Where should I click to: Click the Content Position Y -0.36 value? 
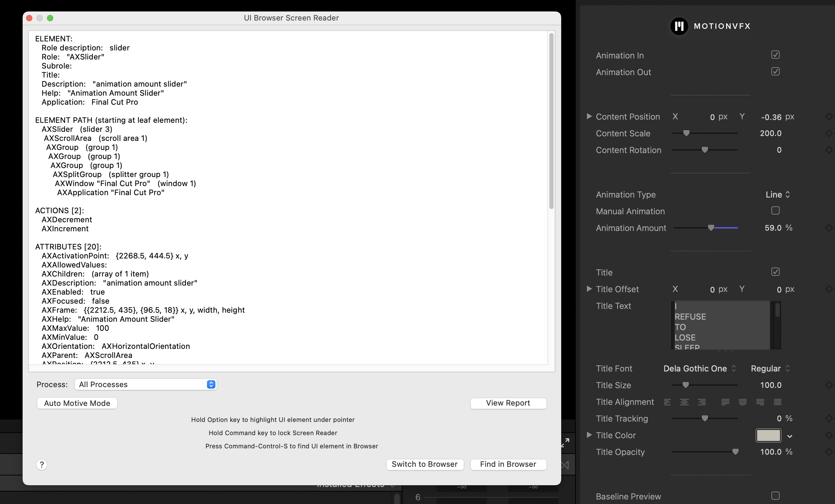click(x=771, y=117)
